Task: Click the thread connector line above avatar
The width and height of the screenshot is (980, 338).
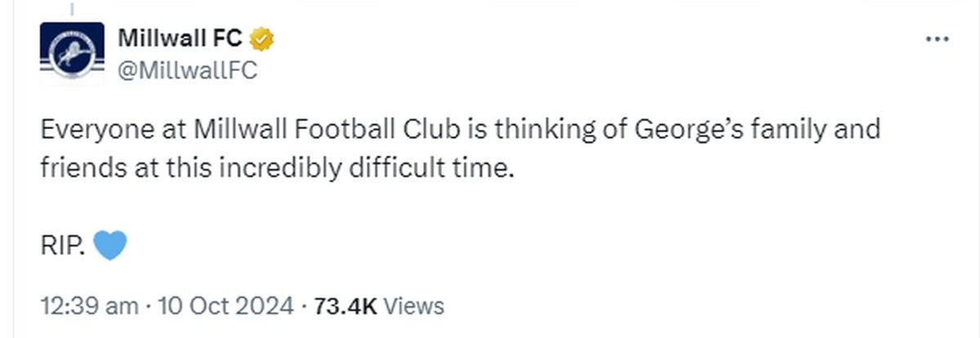Action: pos(72,8)
